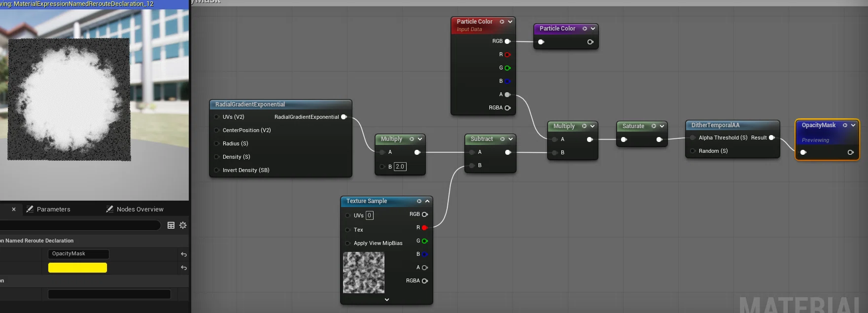Select the DitherTemporalAA node title
This screenshot has height=313, width=868.
point(715,125)
